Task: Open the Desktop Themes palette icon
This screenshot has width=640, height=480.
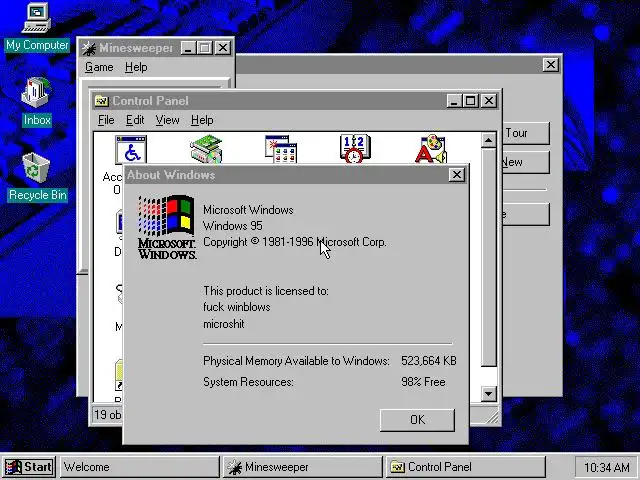Action: coord(431,150)
